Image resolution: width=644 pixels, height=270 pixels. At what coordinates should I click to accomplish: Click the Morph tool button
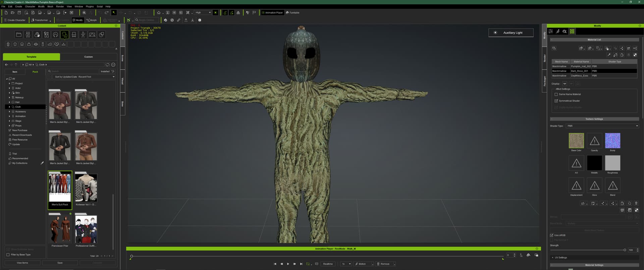[x=91, y=20]
